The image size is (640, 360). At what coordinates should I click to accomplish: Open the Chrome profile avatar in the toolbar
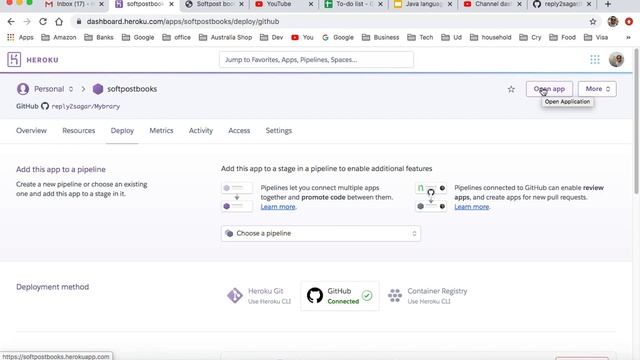(x=613, y=22)
